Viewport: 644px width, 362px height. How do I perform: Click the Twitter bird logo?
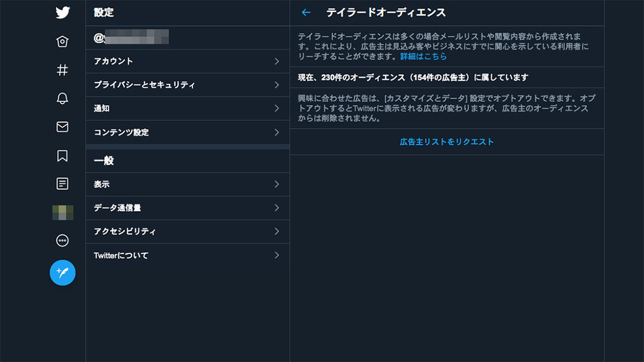(62, 13)
